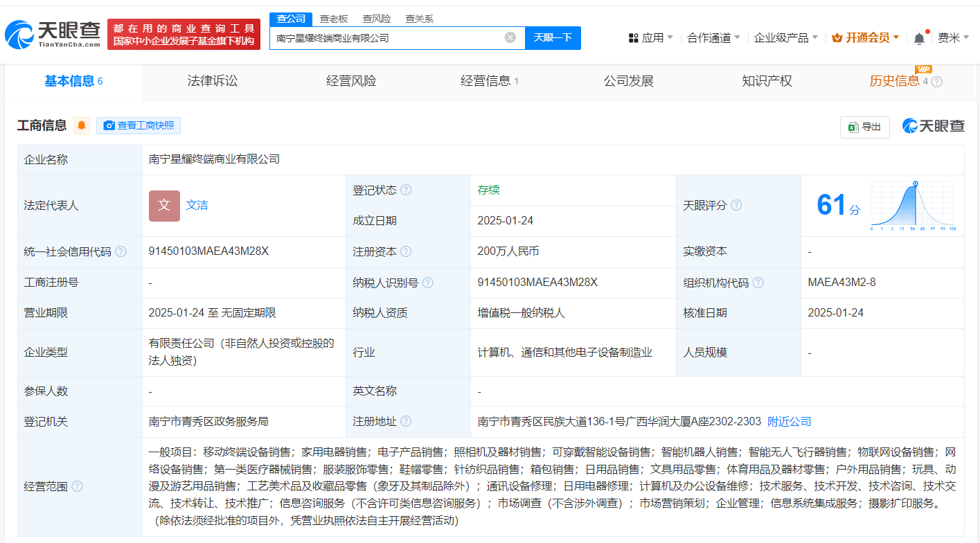The width and height of the screenshot is (980, 543).
Task: Click the help icon beside 经营范围
Action: pyautogui.click(x=76, y=486)
